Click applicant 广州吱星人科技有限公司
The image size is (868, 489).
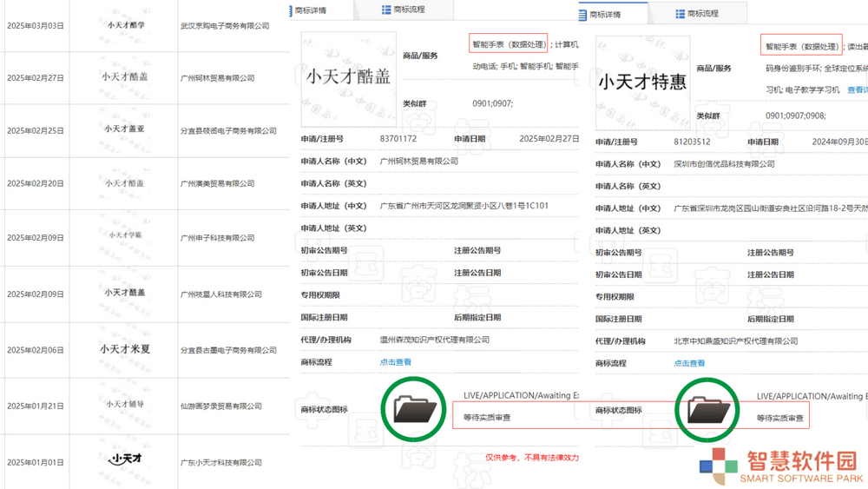(220, 294)
